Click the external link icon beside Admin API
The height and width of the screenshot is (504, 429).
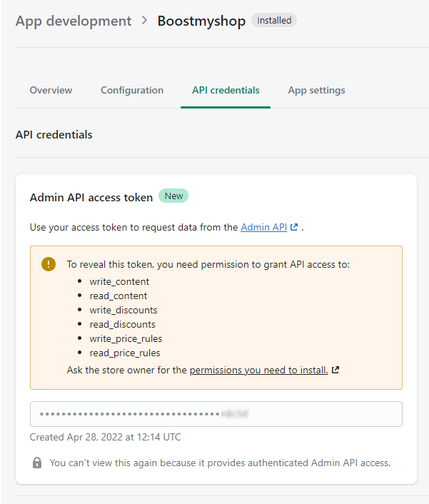click(x=293, y=227)
